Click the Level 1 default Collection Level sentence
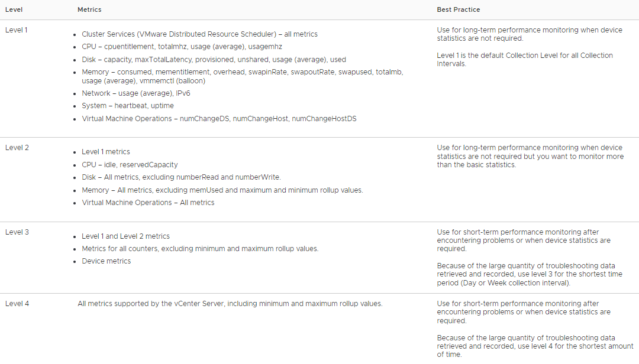Viewport: 639px width, 364px height. click(x=525, y=59)
